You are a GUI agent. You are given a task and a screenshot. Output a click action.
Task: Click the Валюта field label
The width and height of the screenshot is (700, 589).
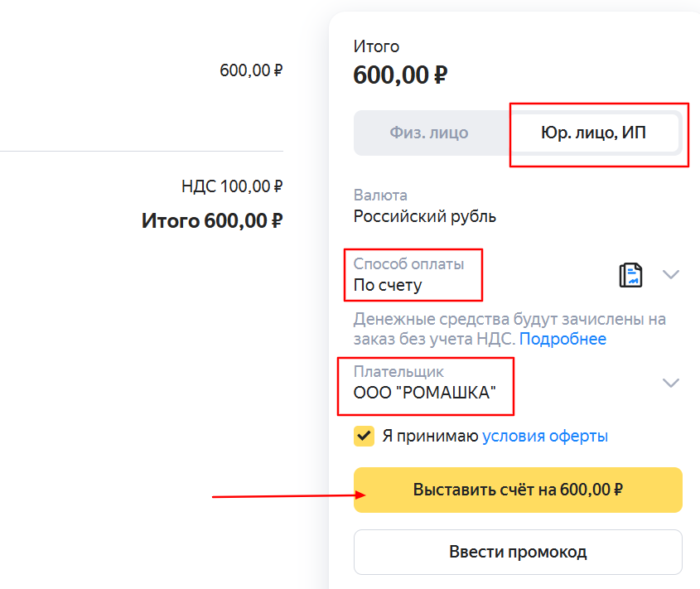click(x=380, y=196)
